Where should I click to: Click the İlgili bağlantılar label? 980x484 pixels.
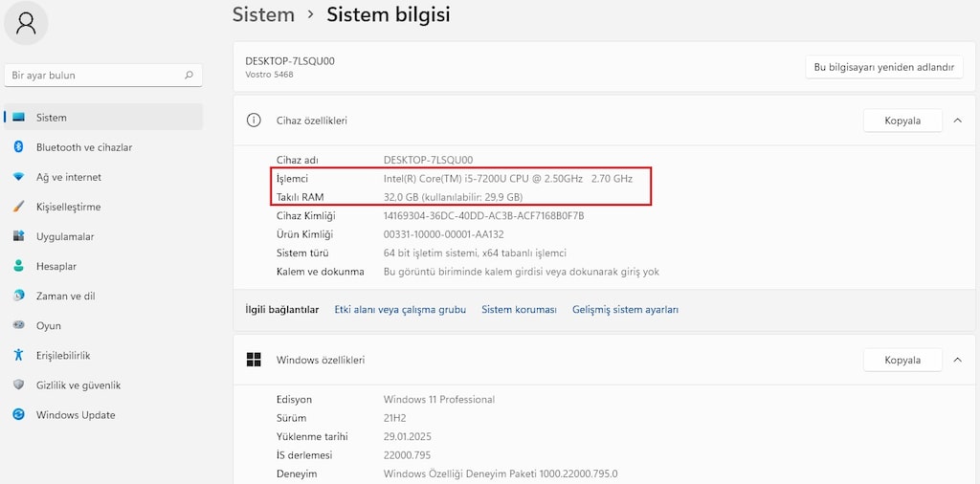(x=282, y=310)
